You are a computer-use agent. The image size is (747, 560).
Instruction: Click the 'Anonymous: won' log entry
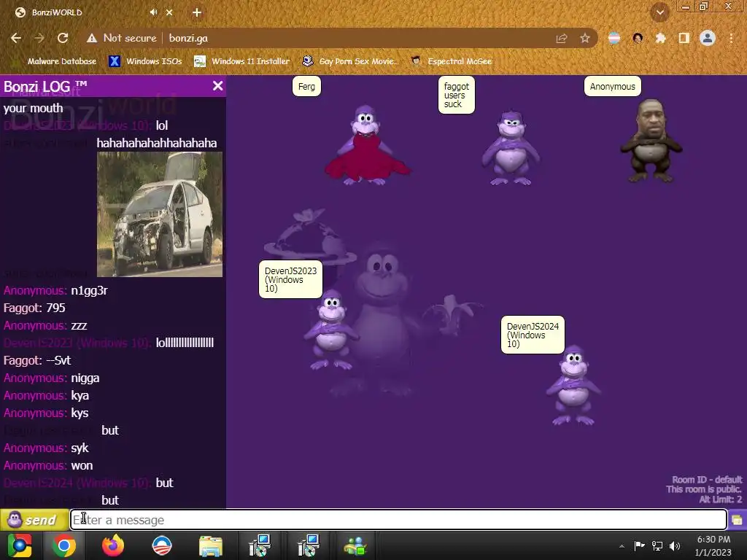coord(48,466)
